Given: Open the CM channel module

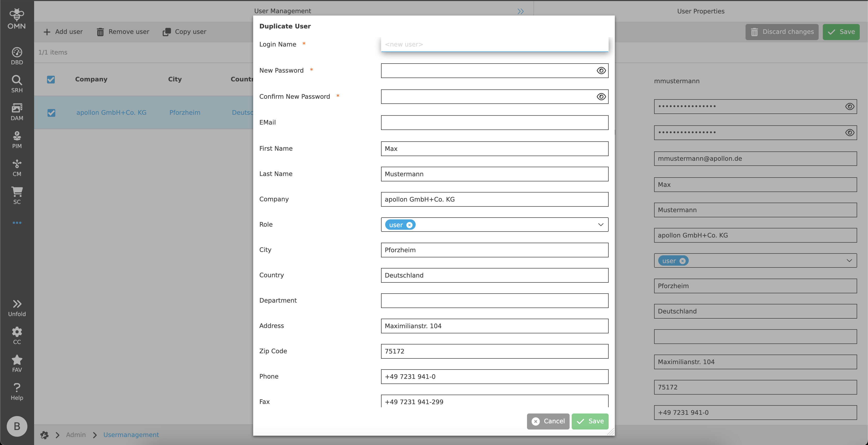Looking at the screenshot, I should coord(17,167).
